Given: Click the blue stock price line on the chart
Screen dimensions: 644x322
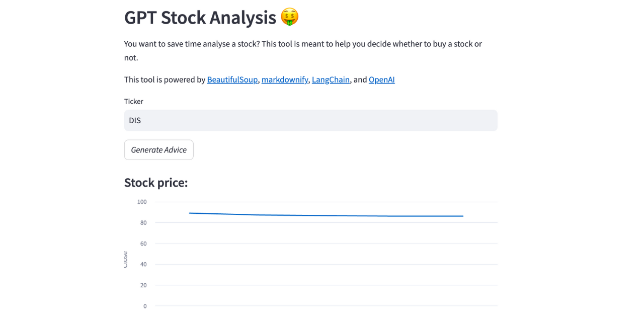Looking at the screenshot, I should [x=327, y=214].
